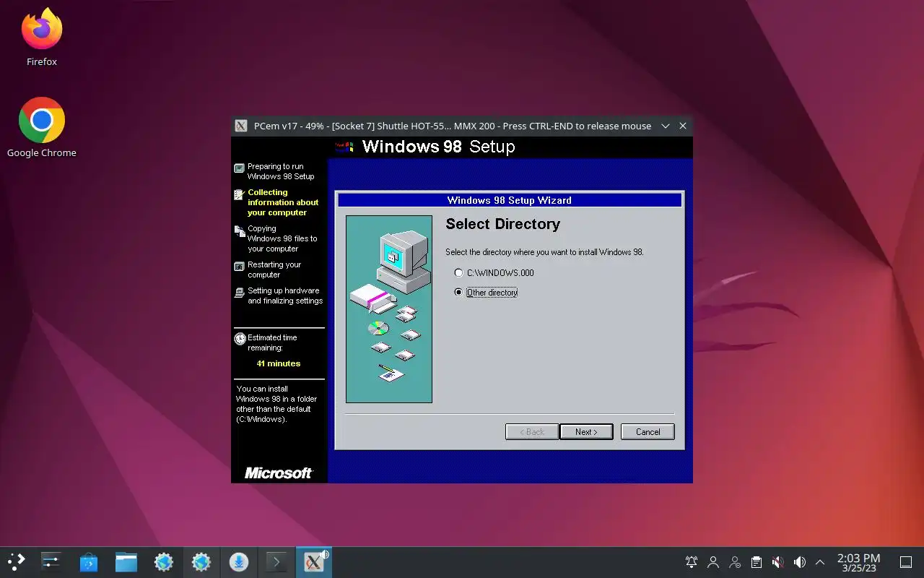924x578 pixels.
Task: Open the taskbar system settings sliders icon
Action: click(x=51, y=562)
